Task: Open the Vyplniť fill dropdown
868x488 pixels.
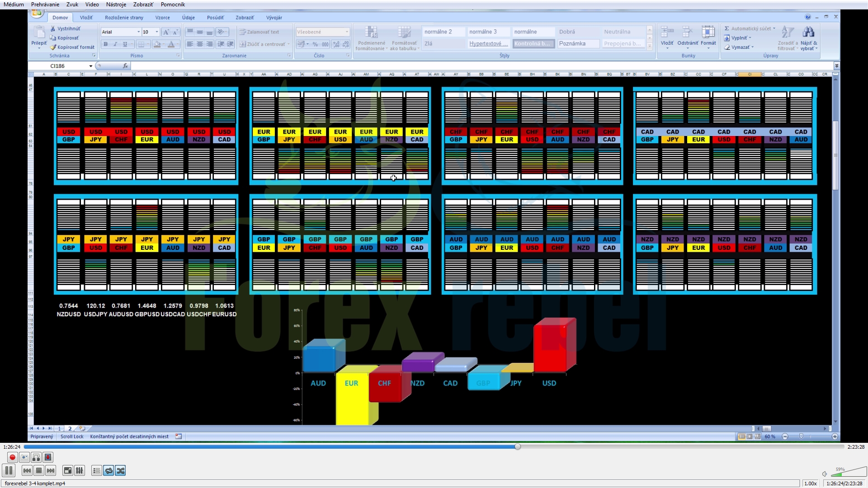Action: pos(738,38)
